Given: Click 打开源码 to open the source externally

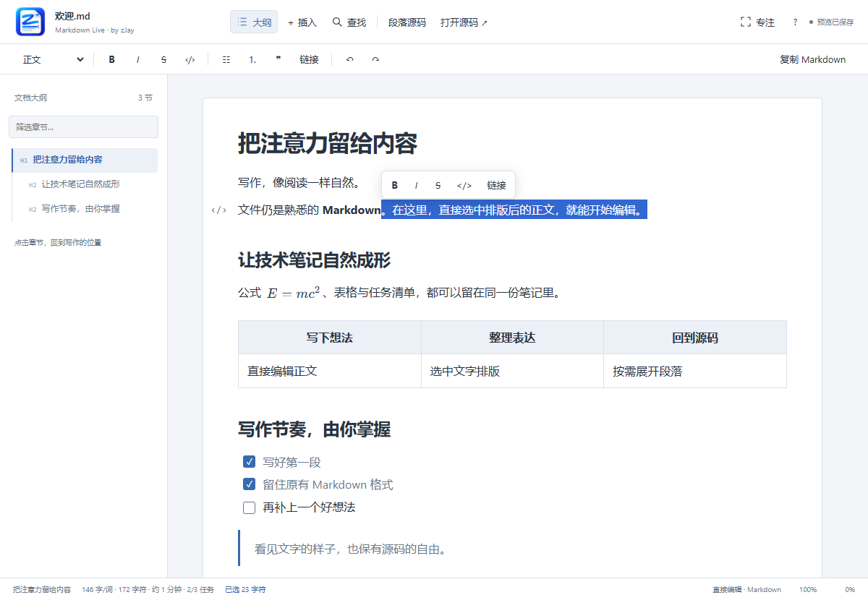Looking at the screenshot, I should coord(464,22).
